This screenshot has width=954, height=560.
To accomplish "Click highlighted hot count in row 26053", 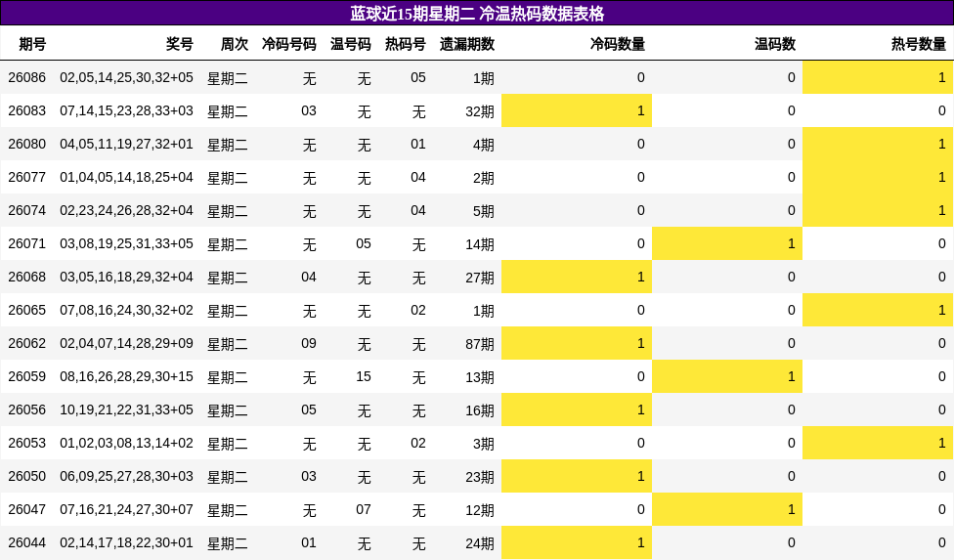I will 878,443.
